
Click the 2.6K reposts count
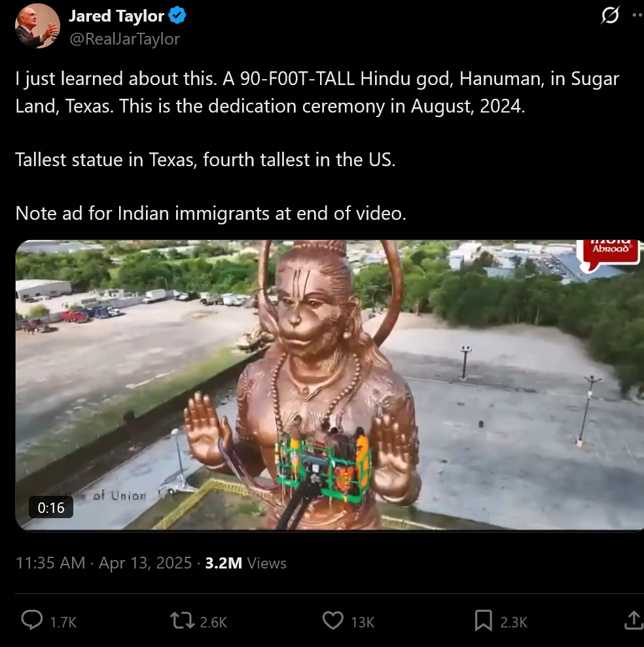(x=213, y=622)
